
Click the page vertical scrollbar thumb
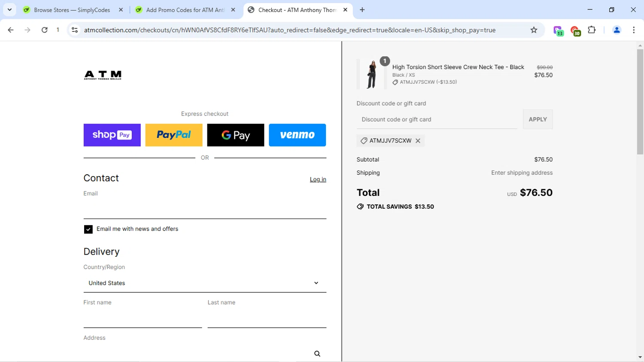[x=640, y=102]
